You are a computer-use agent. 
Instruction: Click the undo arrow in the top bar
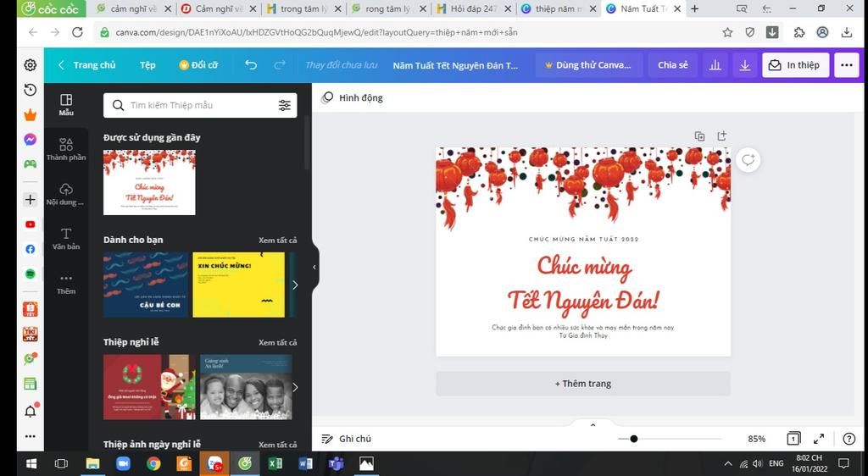[251, 64]
